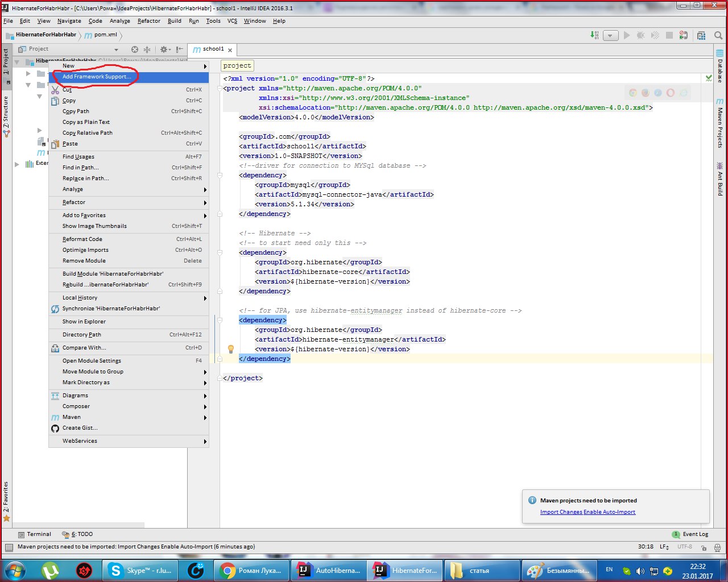Click the Attach debugger to process icon

(683, 35)
